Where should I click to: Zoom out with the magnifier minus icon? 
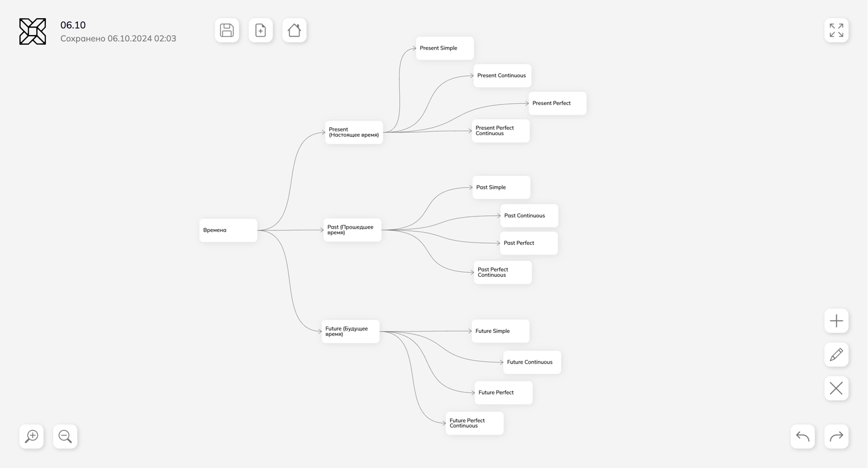[65, 437]
